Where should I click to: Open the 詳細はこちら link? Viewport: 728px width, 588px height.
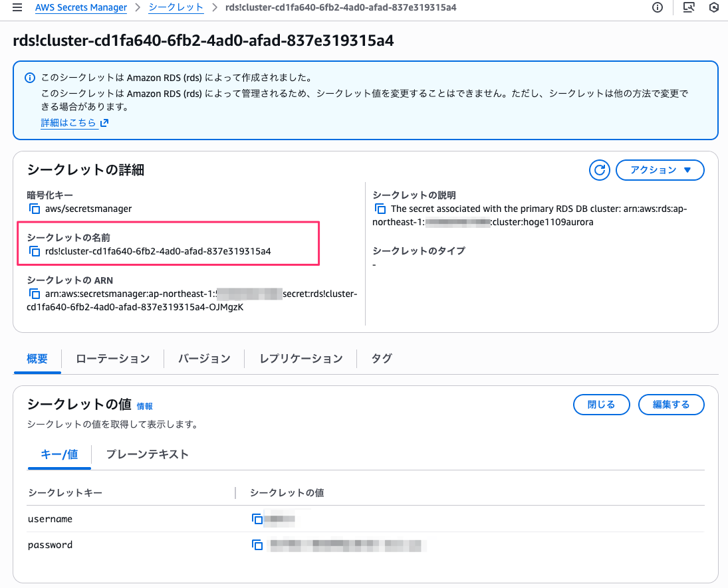coord(70,122)
